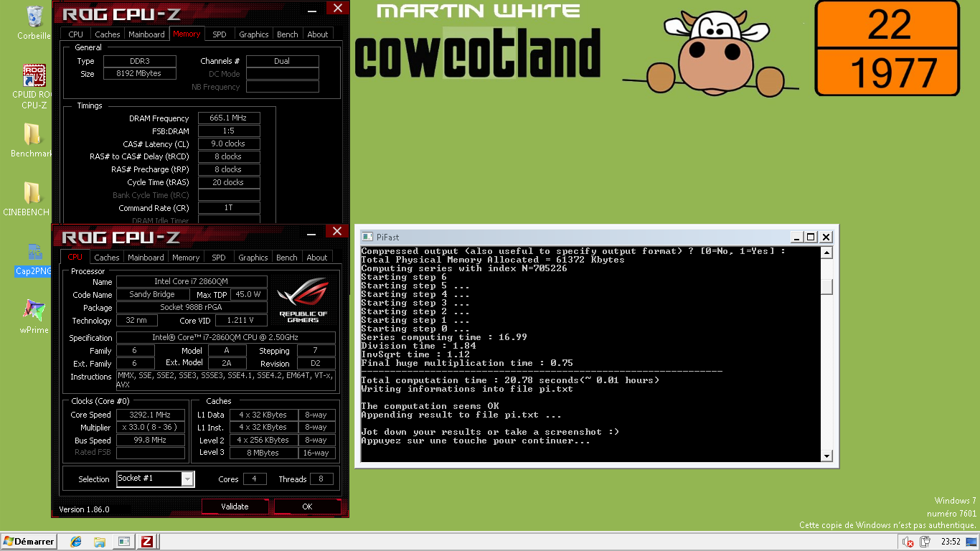Click the power tray icon

925,542
